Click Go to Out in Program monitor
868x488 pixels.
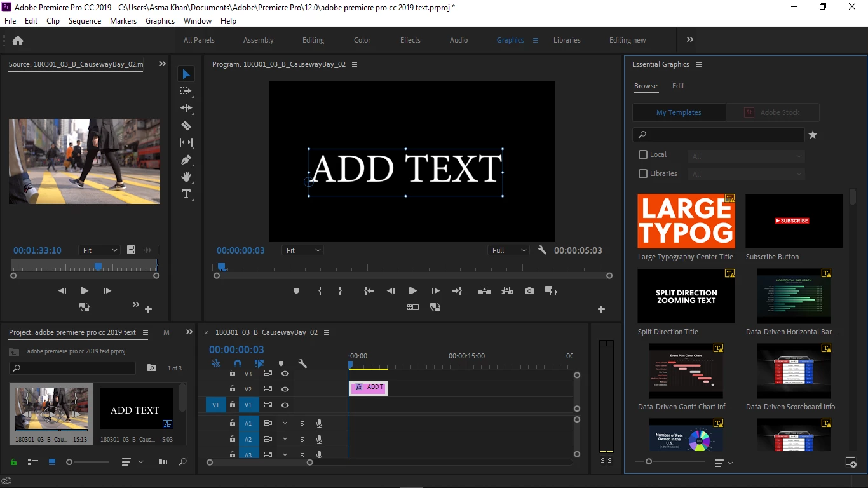point(457,291)
